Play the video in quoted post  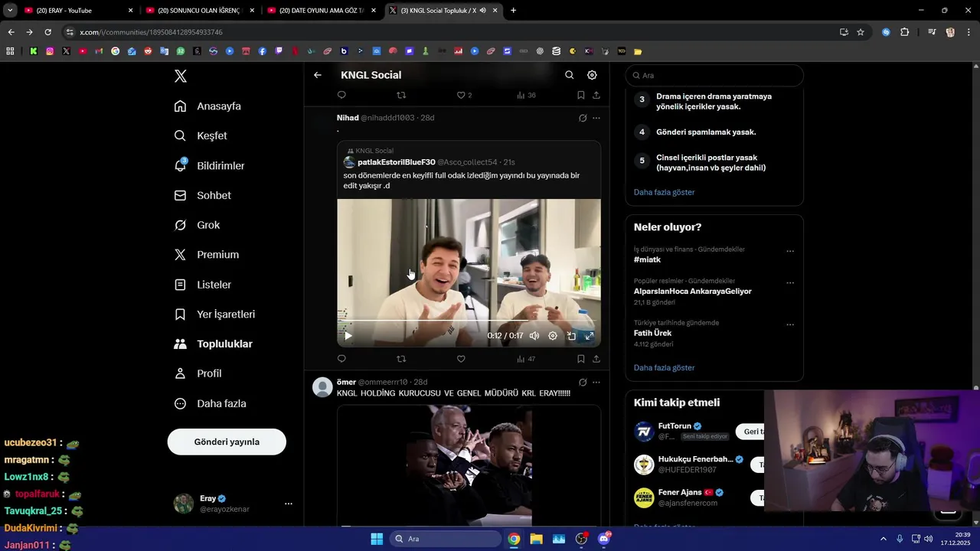[348, 336]
